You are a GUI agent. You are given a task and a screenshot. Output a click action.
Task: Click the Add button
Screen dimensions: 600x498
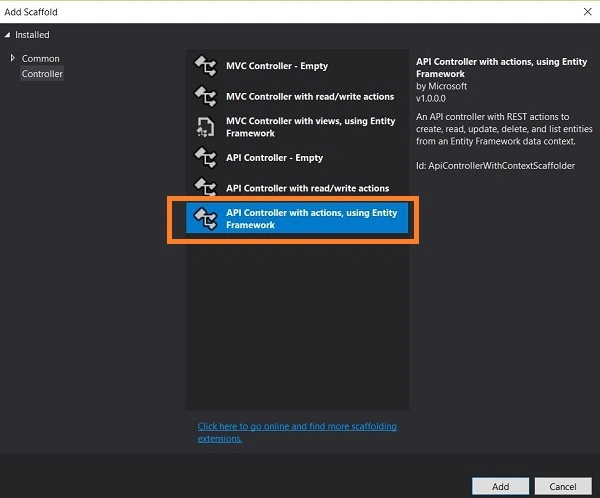(501, 487)
